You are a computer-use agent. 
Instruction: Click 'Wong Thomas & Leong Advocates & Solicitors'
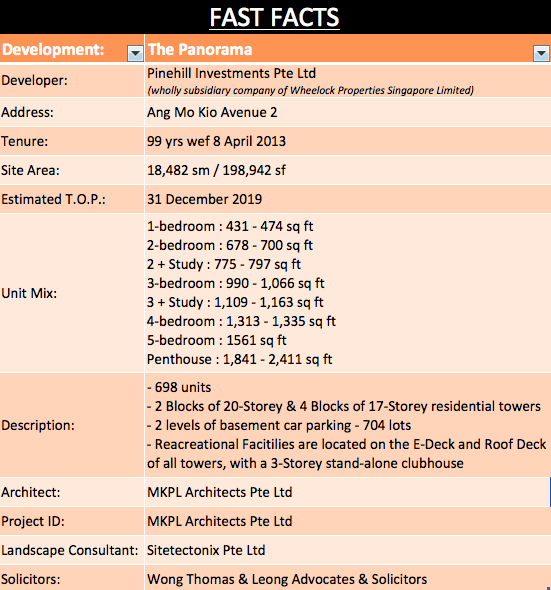click(287, 579)
